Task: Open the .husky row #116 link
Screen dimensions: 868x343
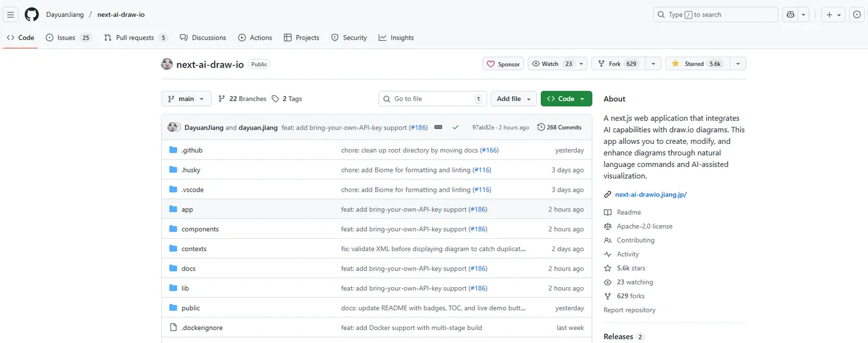Action: pos(482,170)
